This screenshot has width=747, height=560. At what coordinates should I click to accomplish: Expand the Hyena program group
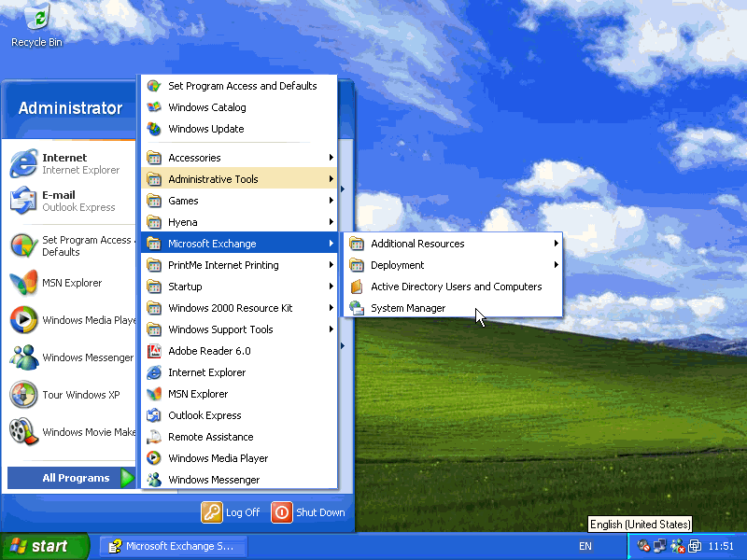(239, 222)
